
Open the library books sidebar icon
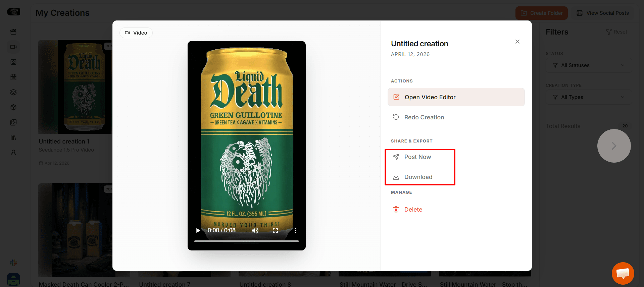point(13,137)
